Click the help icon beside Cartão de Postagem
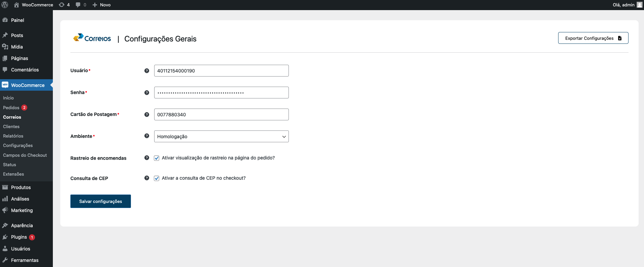 pos(147,115)
